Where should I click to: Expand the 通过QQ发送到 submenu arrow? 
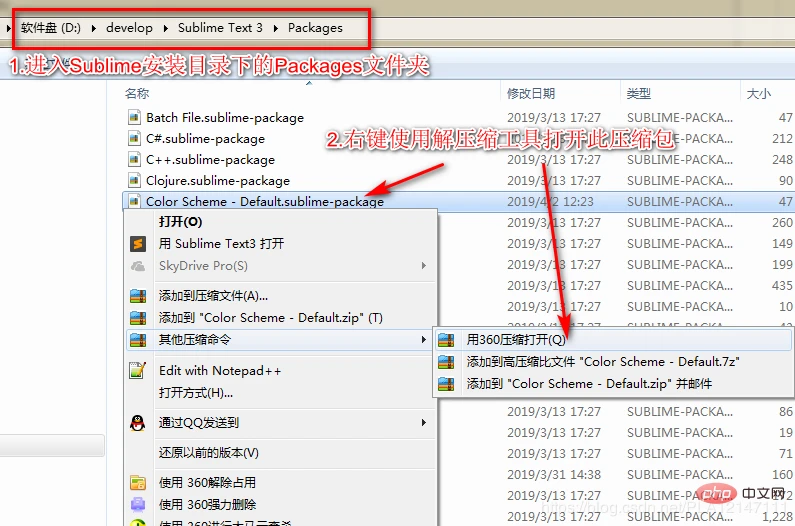[x=424, y=423]
